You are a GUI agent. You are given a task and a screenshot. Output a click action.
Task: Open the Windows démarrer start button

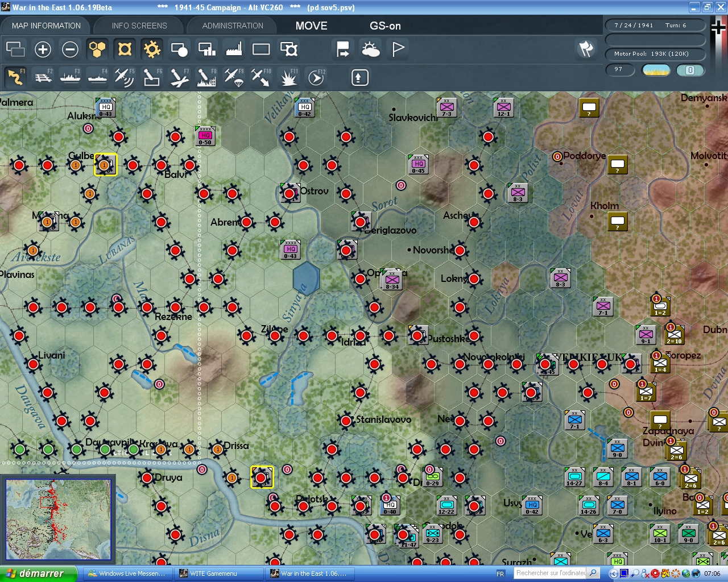coord(39,573)
